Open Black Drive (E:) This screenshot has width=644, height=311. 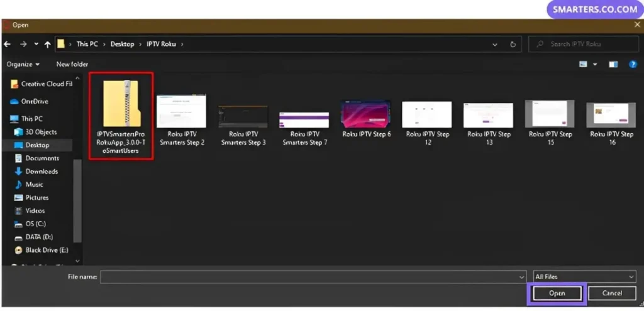41,250
